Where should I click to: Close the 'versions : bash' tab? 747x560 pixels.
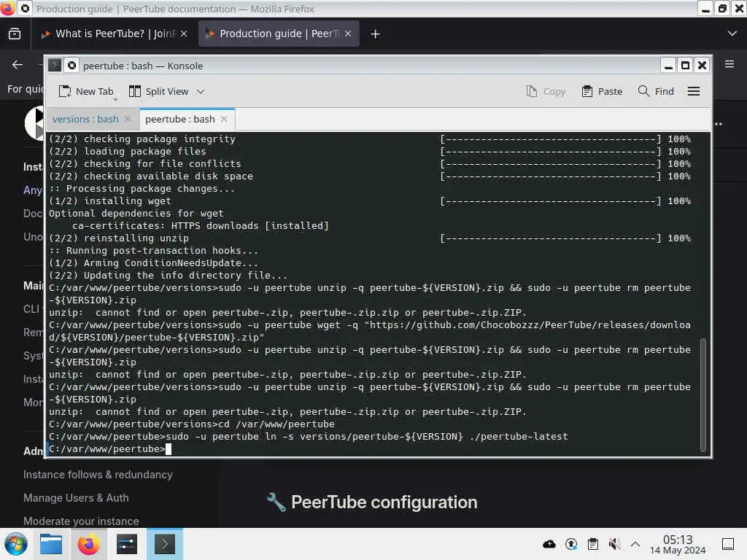pos(128,119)
